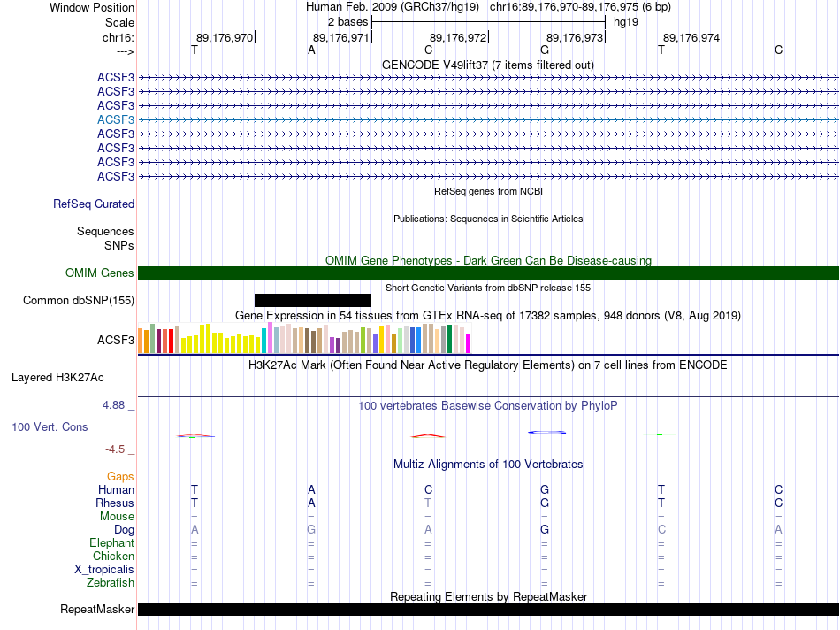
Task: Open the H3K27Ac Mark track title
Action: coord(488,365)
